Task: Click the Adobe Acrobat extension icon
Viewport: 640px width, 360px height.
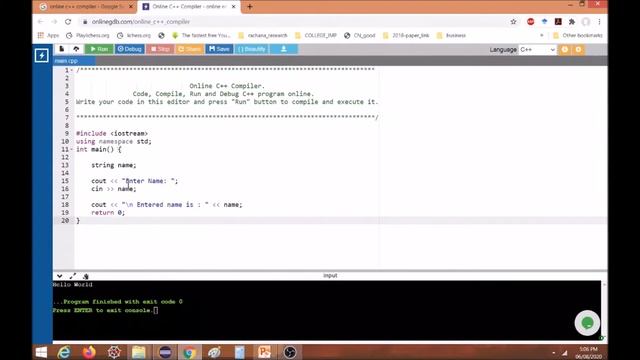Action: coord(558,22)
